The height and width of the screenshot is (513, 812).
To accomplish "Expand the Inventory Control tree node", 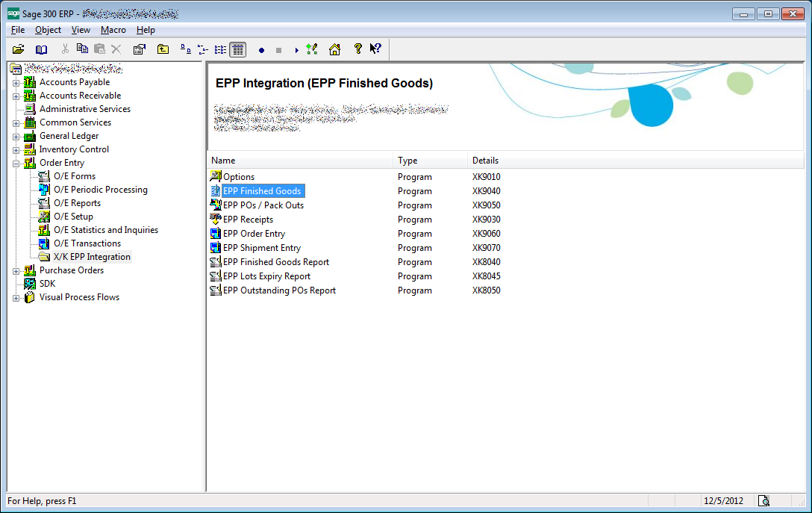I will click(x=16, y=150).
